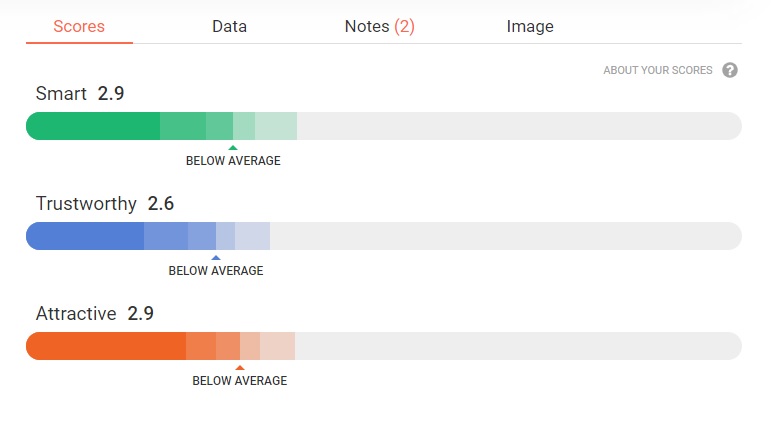Click the green triangle marker under Smart bar
The height and width of the screenshot is (445, 773).
(x=233, y=148)
